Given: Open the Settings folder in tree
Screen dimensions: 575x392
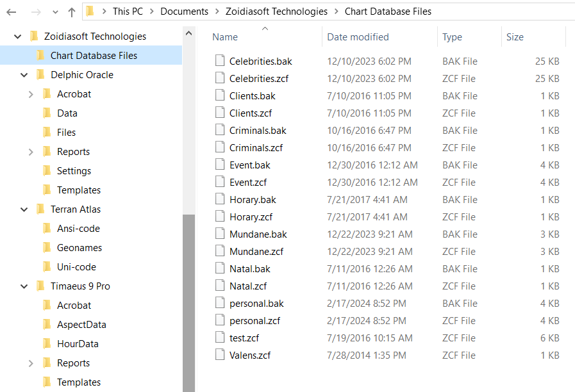Looking at the screenshot, I should [x=74, y=171].
